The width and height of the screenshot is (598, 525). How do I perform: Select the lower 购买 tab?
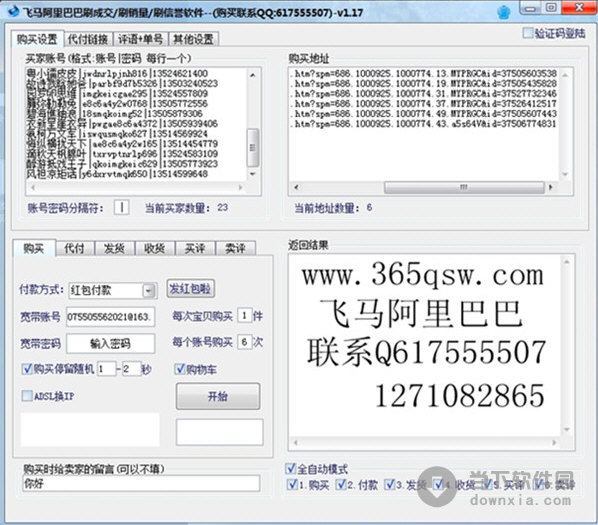coord(34,248)
